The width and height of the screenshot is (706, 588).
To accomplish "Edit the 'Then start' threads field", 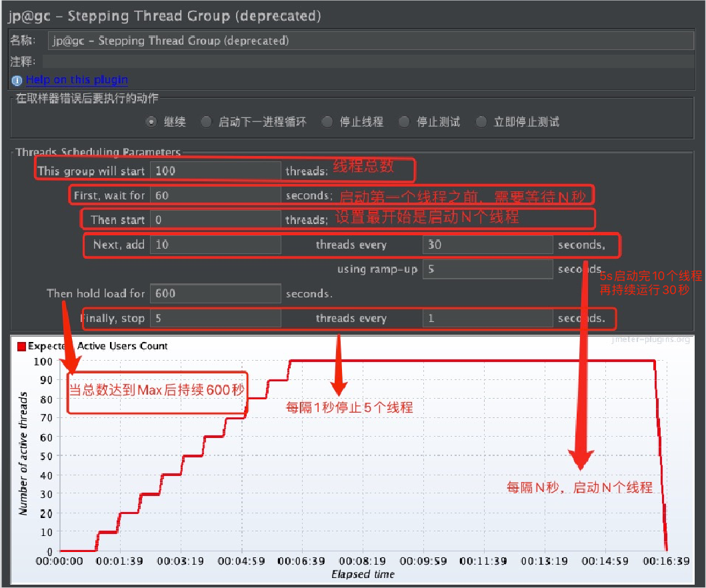I will click(x=216, y=220).
